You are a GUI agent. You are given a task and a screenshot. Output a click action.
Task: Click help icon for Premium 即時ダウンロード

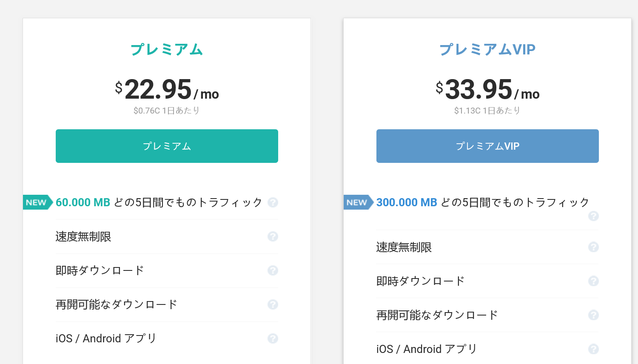273,270
